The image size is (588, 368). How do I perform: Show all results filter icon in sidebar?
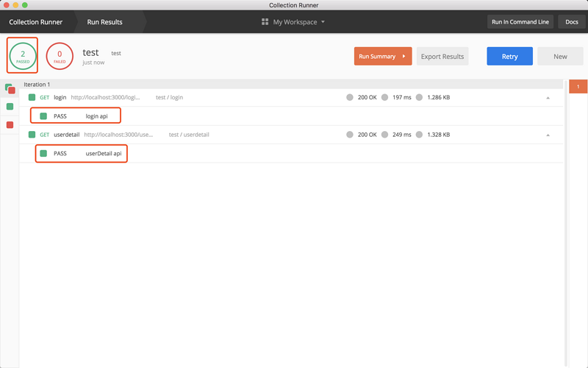(10, 88)
